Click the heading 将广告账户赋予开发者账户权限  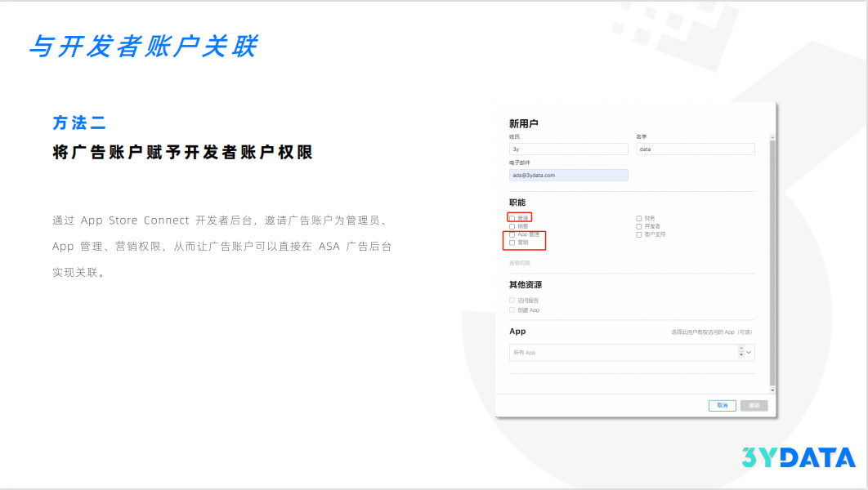coord(183,152)
